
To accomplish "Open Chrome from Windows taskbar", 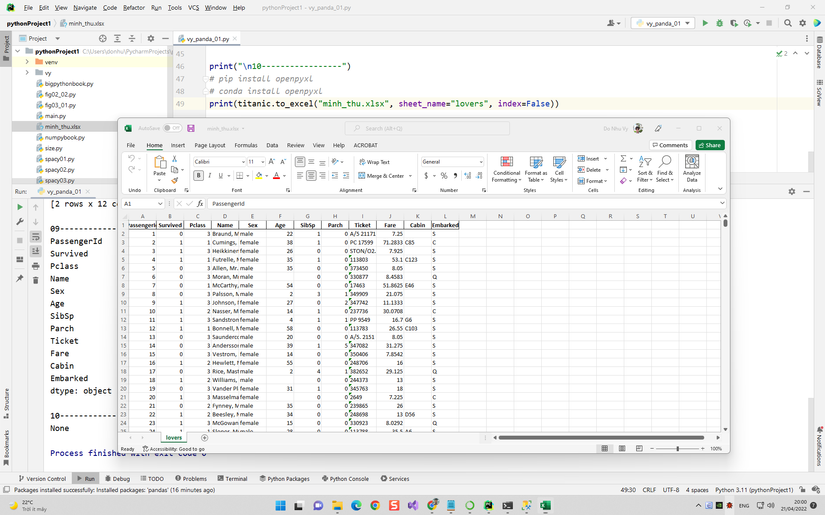I will [375, 506].
